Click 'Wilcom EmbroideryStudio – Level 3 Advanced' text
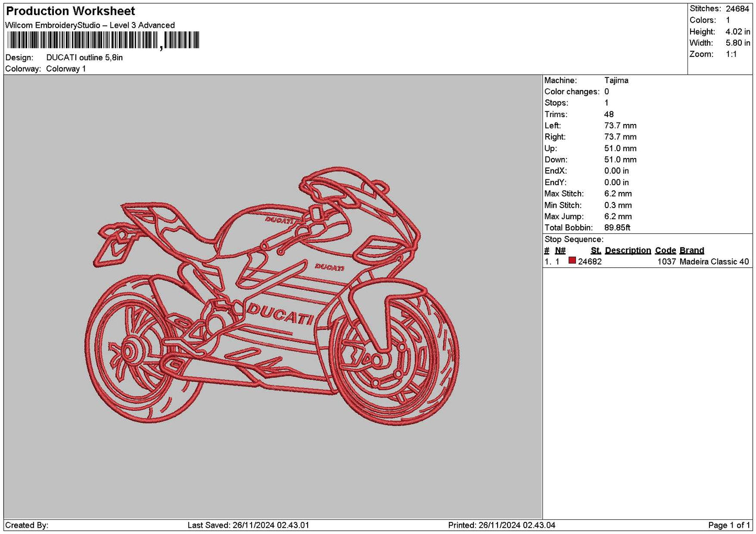756x534 pixels. point(90,25)
